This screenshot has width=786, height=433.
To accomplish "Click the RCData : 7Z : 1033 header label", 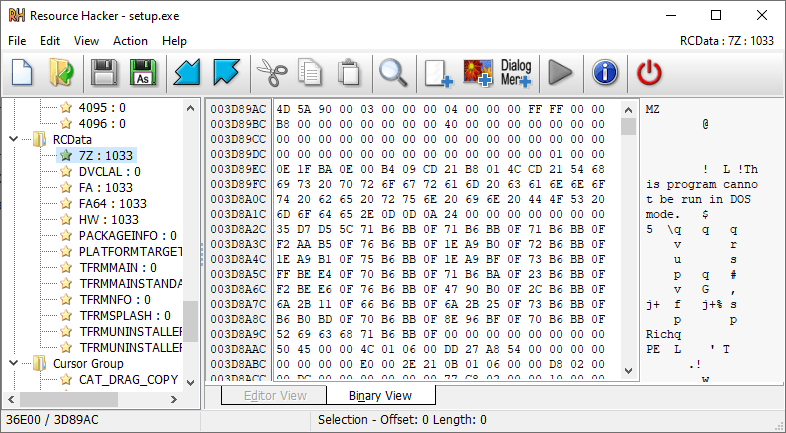I will [727, 41].
